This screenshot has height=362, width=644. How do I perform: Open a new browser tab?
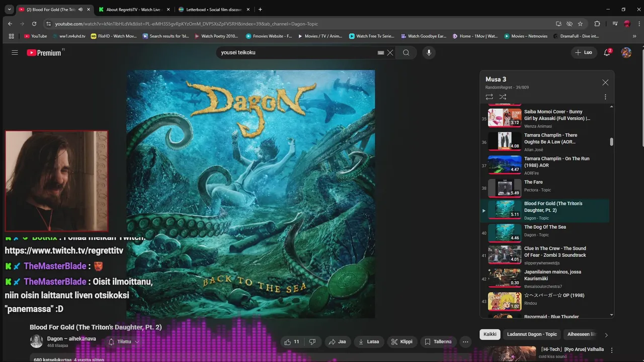(260, 10)
